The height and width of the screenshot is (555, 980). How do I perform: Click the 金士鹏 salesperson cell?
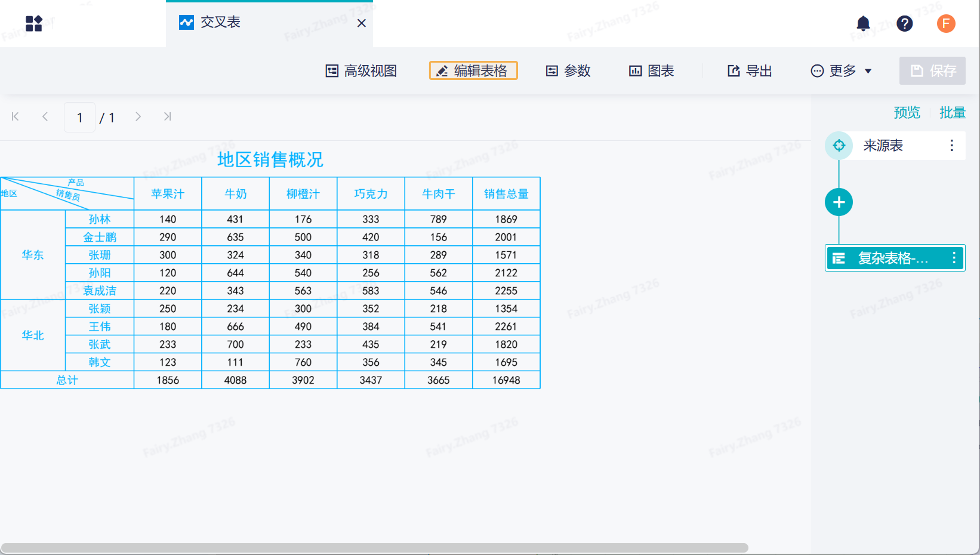pos(100,237)
